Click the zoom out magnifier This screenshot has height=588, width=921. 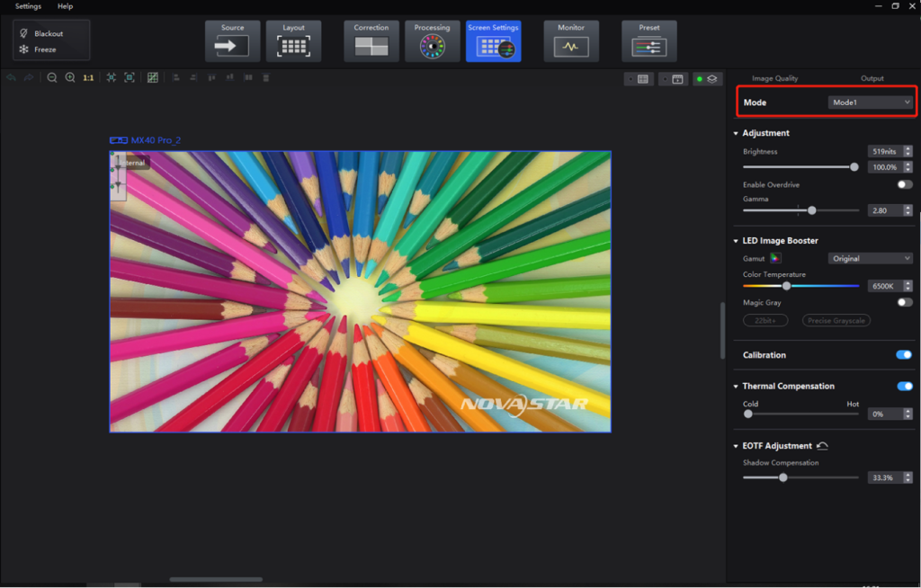(51, 77)
